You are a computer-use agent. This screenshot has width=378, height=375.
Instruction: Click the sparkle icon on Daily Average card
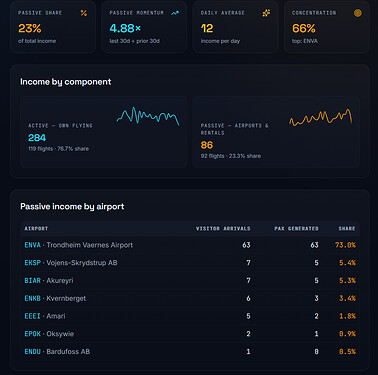[x=266, y=13]
